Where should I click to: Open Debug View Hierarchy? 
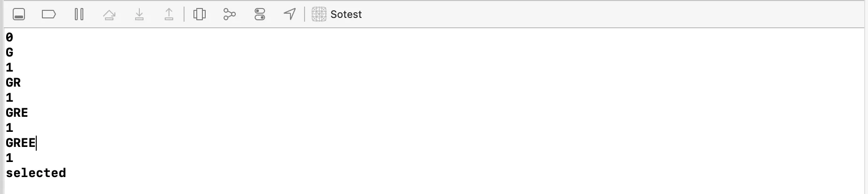[x=200, y=14]
